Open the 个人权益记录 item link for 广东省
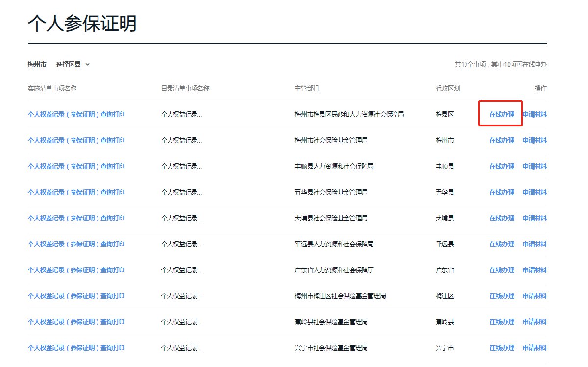The image size is (588, 367). pyautogui.click(x=76, y=270)
